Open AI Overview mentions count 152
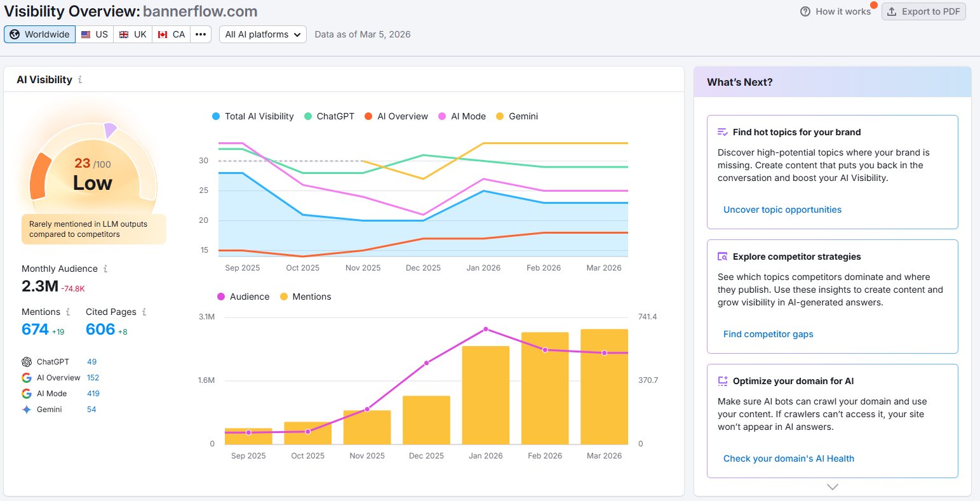Image resolution: width=980 pixels, height=501 pixels. pyautogui.click(x=93, y=378)
